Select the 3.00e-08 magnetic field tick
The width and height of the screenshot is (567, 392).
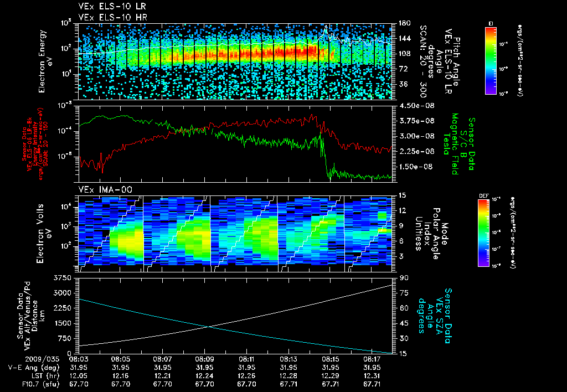click(x=416, y=136)
